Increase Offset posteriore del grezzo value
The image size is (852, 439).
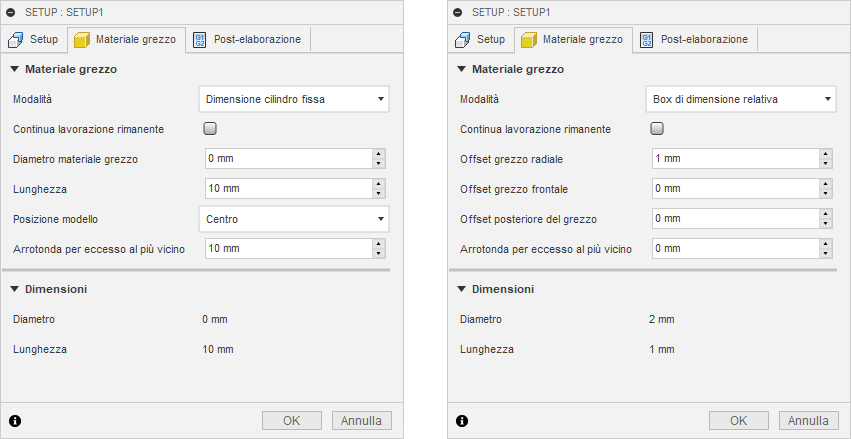pos(825,214)
